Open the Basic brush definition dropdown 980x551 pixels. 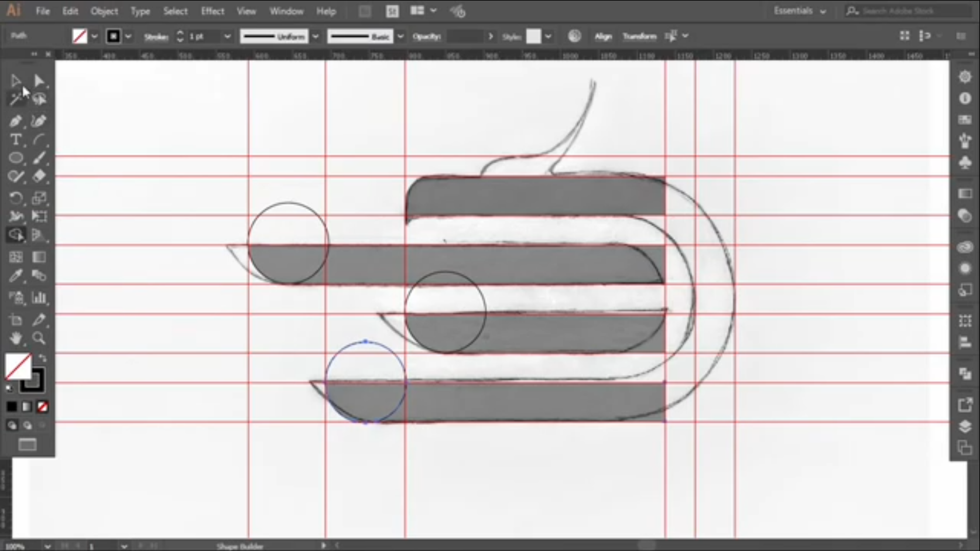click(400, 36)
